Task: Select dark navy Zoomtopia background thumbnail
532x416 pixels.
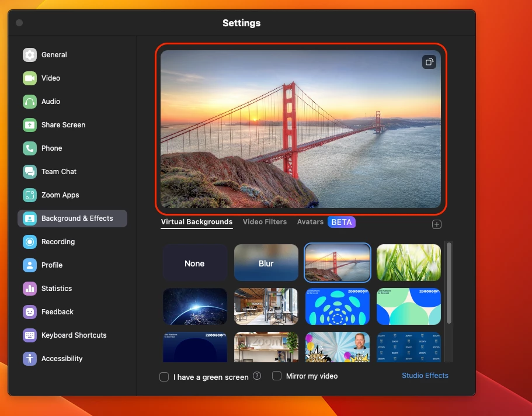Action: coord(194,347)
